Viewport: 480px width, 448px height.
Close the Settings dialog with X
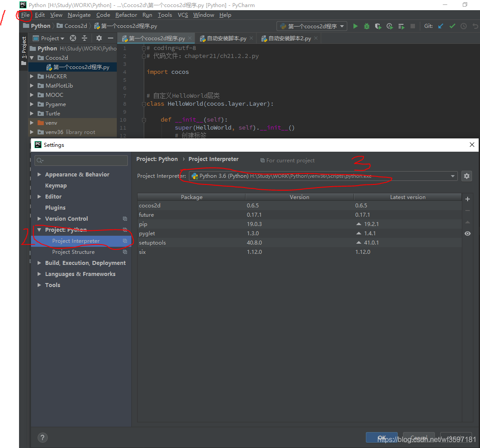click(x=472, y=145)
